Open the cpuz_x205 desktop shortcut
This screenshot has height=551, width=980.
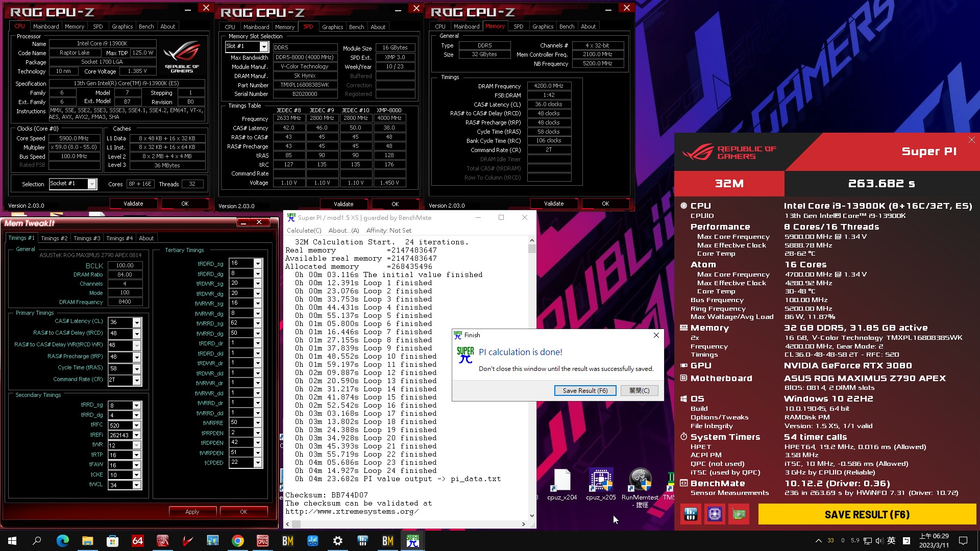coord(601,485)
